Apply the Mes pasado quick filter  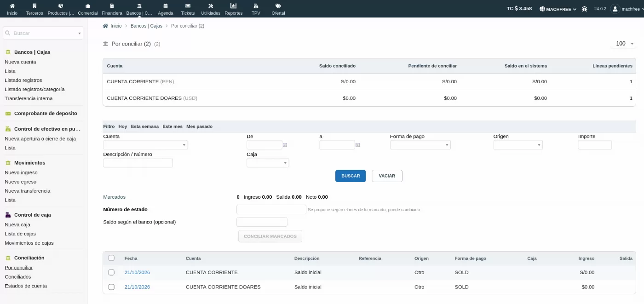200,126
